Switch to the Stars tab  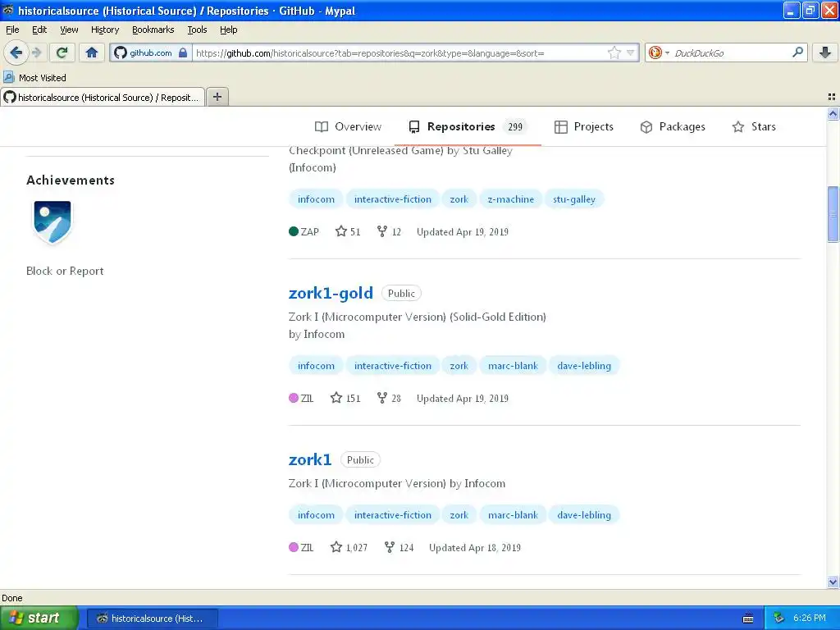tap(754, 126)
